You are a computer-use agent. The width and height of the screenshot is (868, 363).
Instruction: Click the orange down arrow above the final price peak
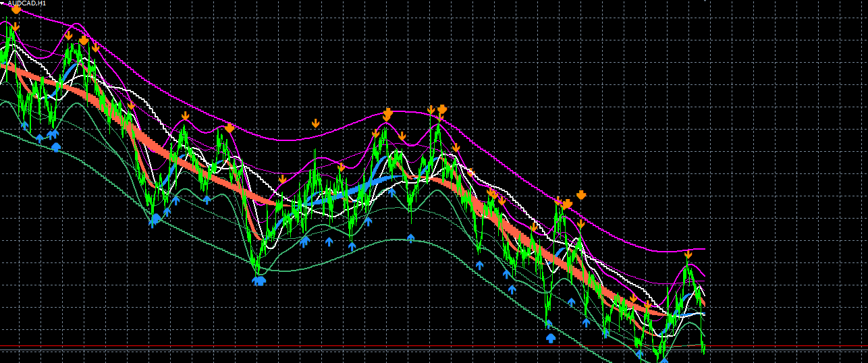tap(688, 255)
